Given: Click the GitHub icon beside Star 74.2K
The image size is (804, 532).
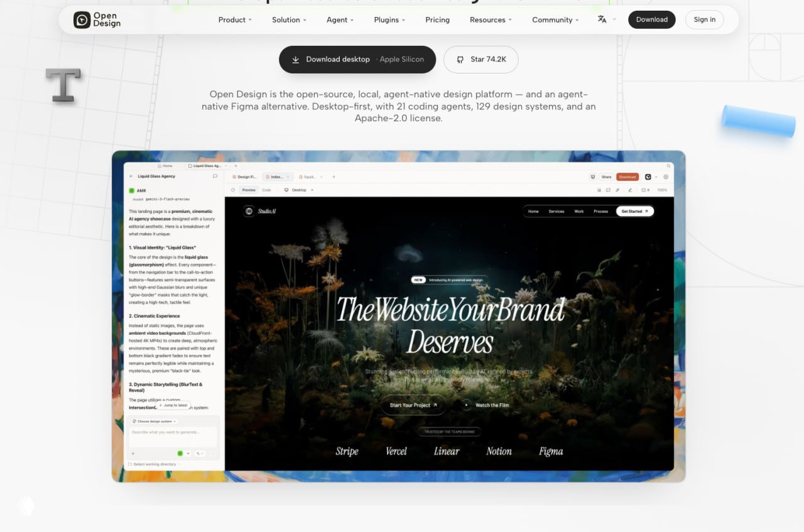Looking at the screenshot, I should coord(460,60).
